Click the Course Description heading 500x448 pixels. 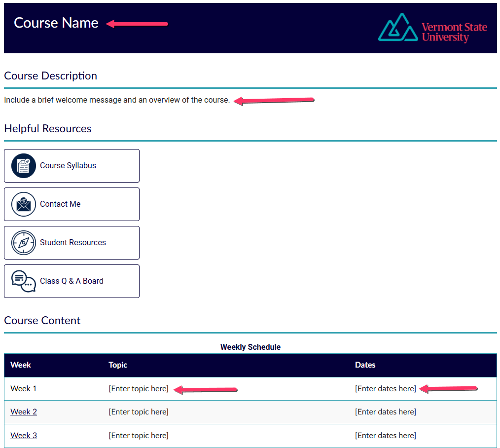click(x=51, y=76)
